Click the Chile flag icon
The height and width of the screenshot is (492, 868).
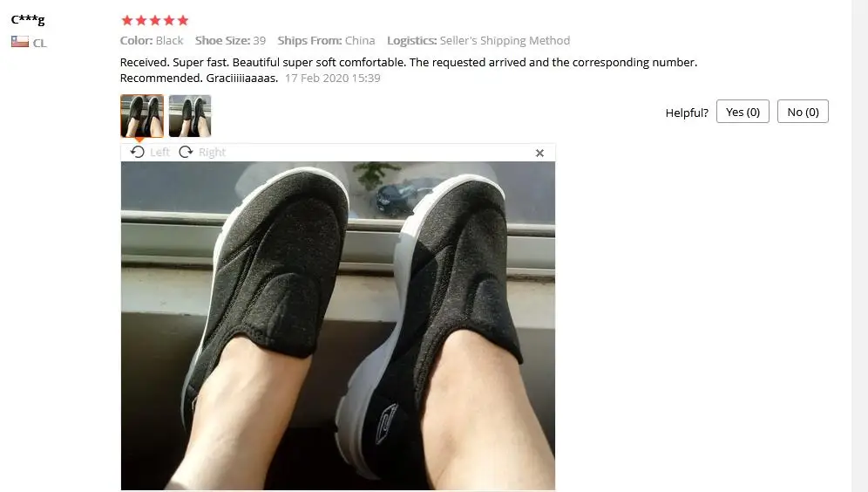[20, 42]
